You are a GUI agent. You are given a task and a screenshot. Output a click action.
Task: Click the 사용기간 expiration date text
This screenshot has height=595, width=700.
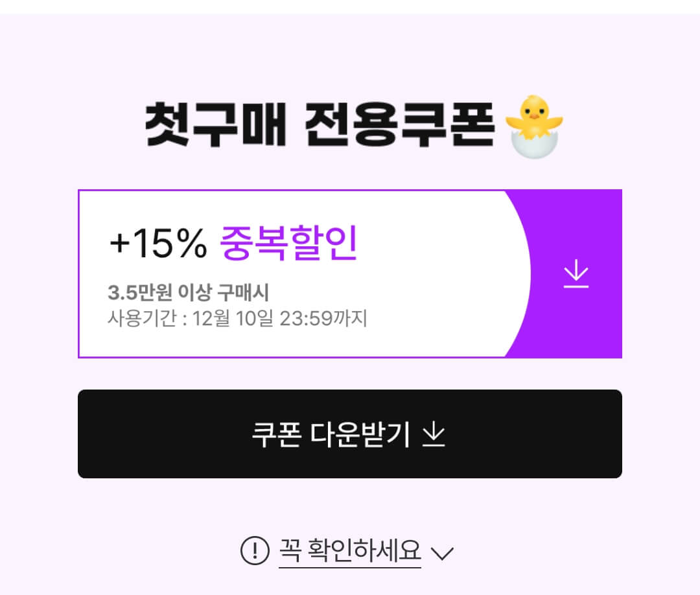tap(238, 318)
